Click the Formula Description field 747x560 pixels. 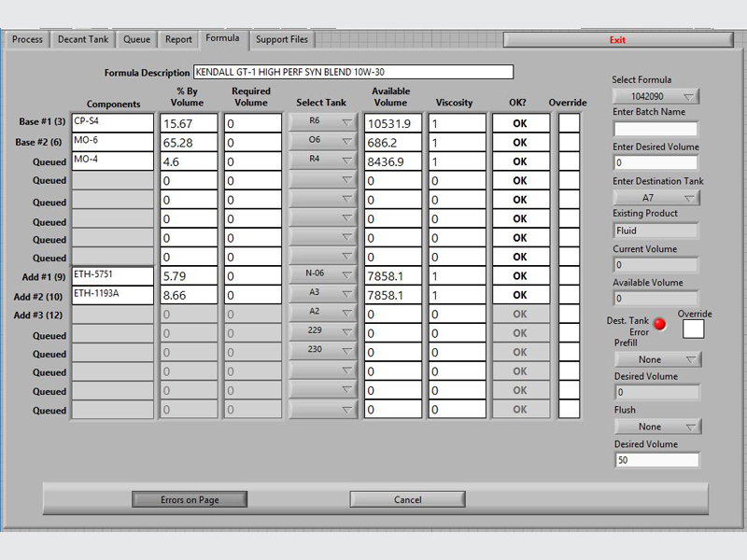click(353, 72)
